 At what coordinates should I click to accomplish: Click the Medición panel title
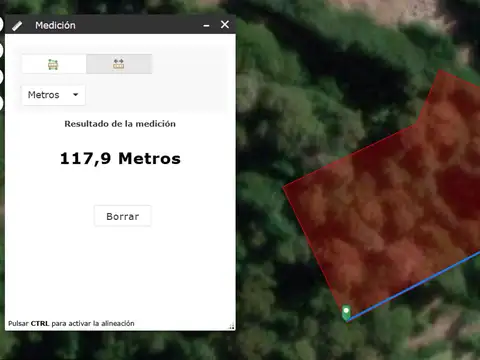click(55, 25)
